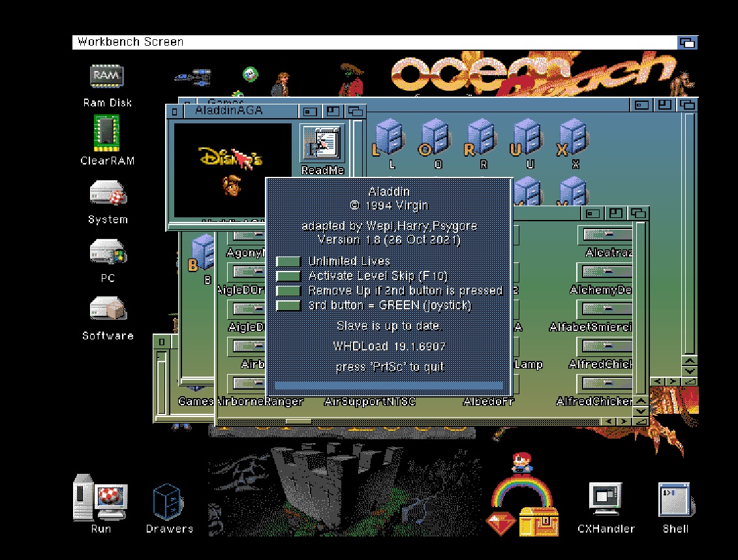
Task: Open the L drawer in Games window
Action: pos(389,138)
